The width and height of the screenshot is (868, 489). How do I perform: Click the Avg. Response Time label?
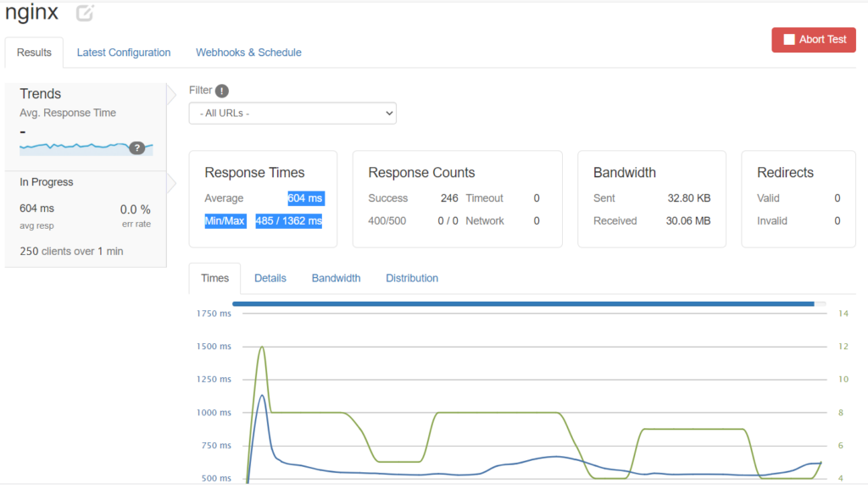click(x=68, y=113)
